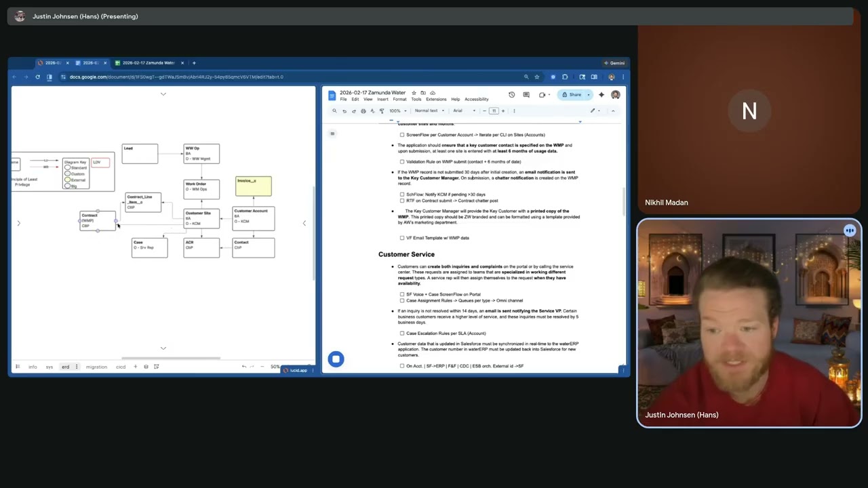
Task: Open Insert menu in Docs
Action: (x=382, y=100)
